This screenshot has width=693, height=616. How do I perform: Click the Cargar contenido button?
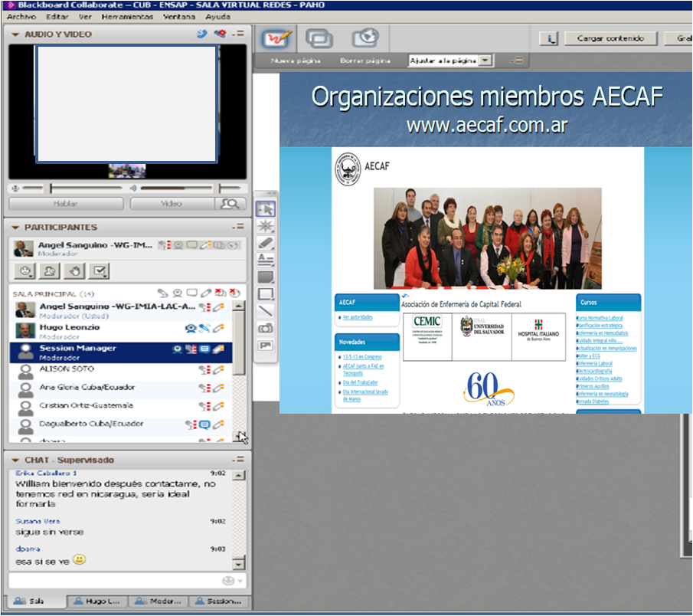610,38
